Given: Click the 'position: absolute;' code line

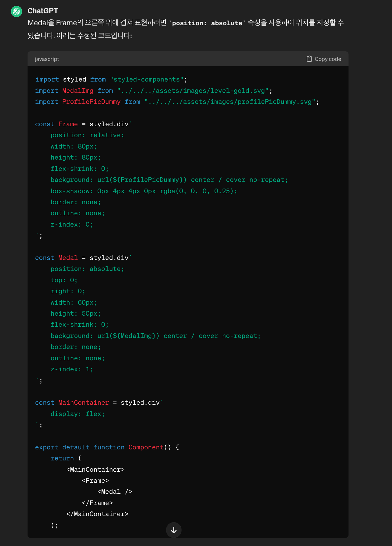Looking at the screenshot, I should [87, 269].
